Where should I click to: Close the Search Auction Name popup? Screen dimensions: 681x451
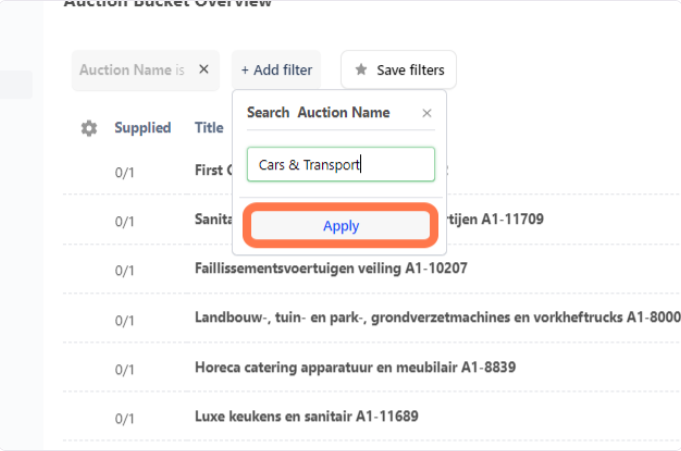tap(427, 113)
